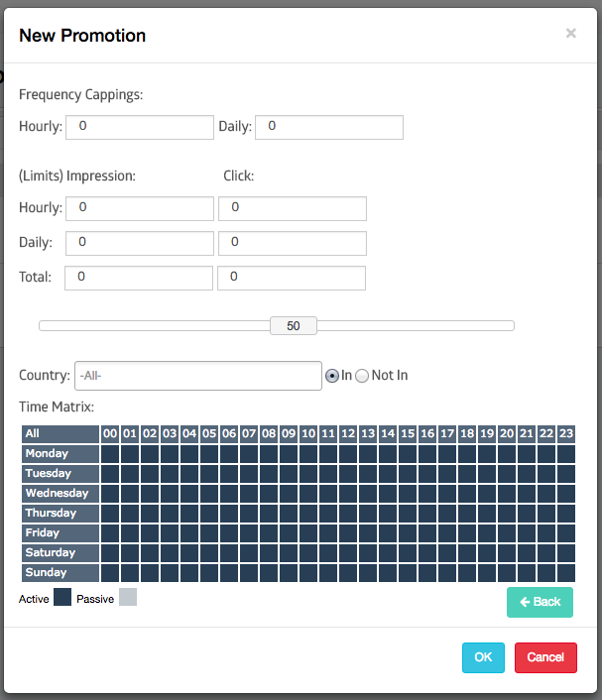Select the 00 hour column header
Image resolution: width=602 pixels, height=700 pixels.
[x=110, y=434]
